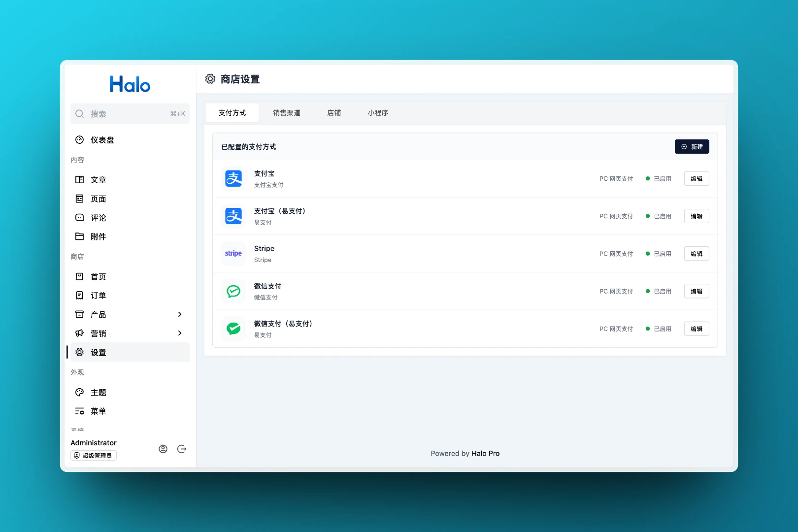
Task: Focus the 搜索 search field
Action: [x=130, y=114]
